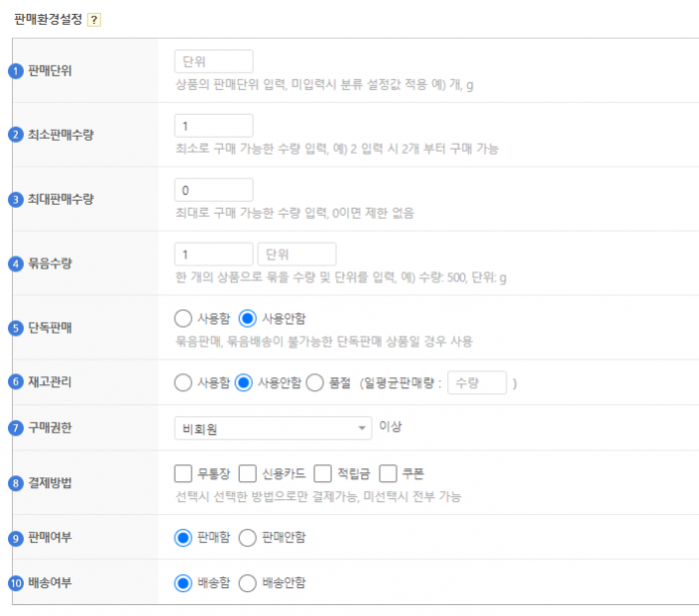Focus the 최소판매수량 input field

pos(214,126)
